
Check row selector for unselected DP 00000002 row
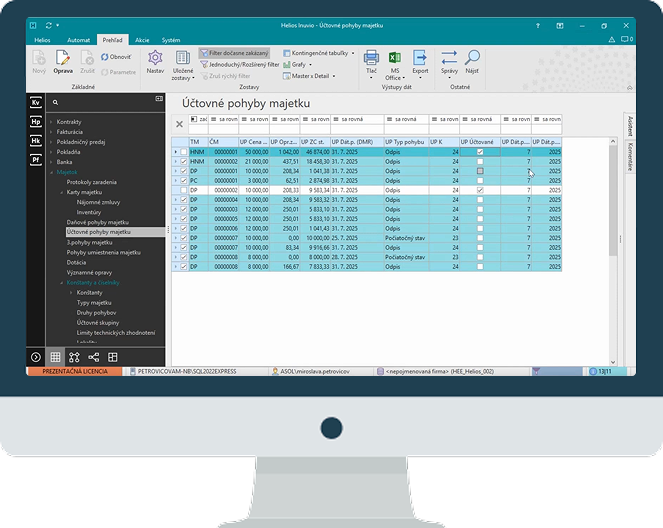pyautogui.click(x=183, y=189)
